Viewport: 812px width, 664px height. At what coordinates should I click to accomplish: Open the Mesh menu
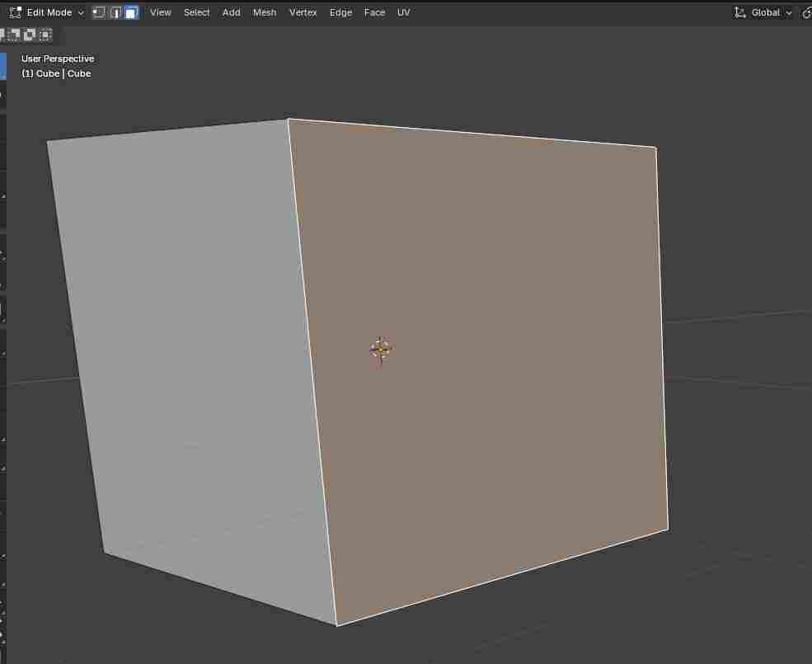tap(265, 12)
